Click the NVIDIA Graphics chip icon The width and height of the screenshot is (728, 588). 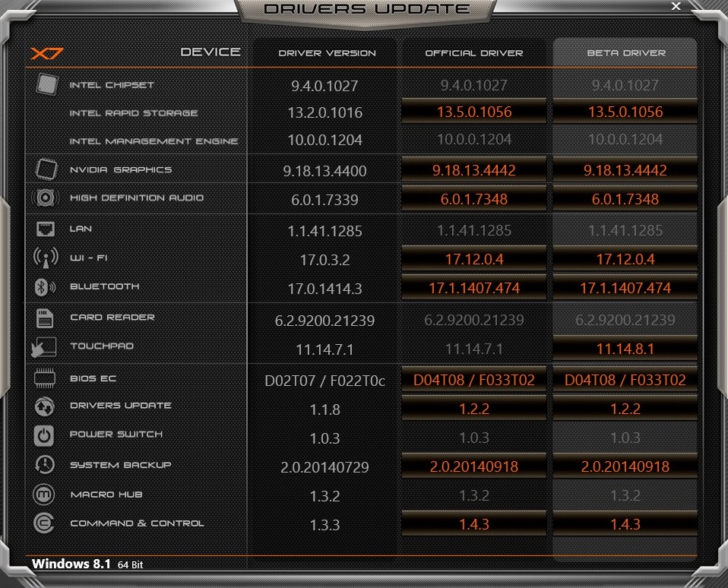pos(46,169)
